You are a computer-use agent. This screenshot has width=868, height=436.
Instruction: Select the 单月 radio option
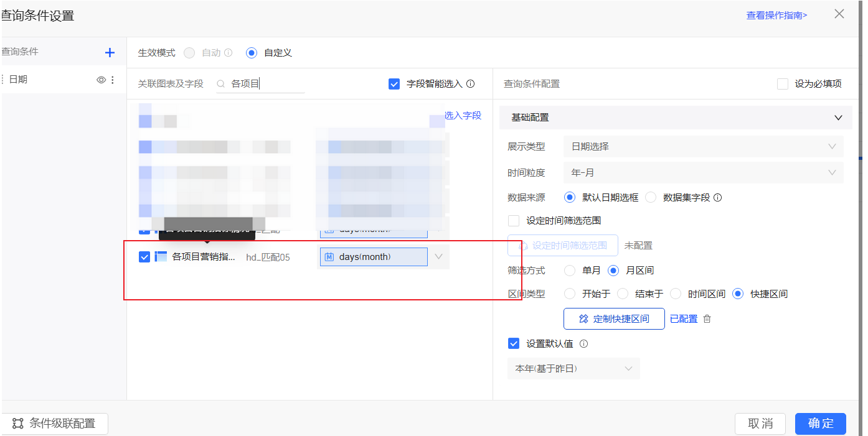[570, 271]
